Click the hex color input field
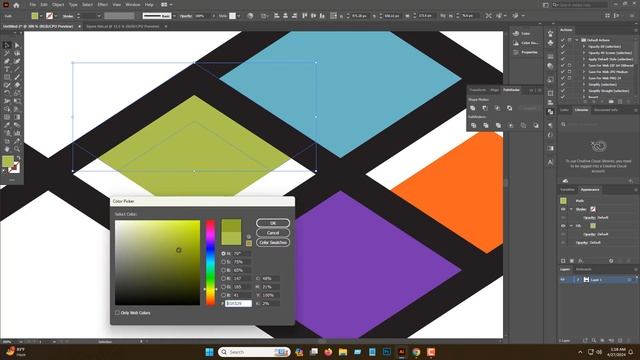This screenshot has width=640, height=360. pyautogui.click(x=238, y=304)
